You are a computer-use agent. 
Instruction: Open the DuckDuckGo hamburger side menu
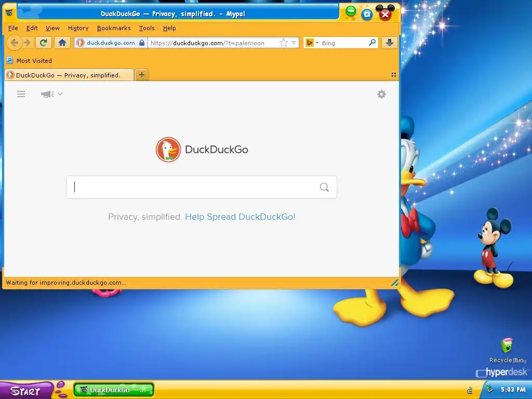click(x=21, y=94)
